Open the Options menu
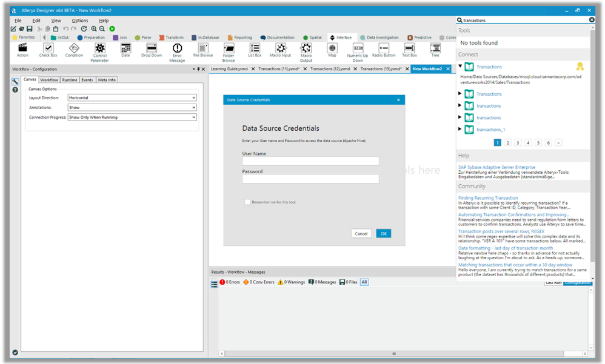 80,21
